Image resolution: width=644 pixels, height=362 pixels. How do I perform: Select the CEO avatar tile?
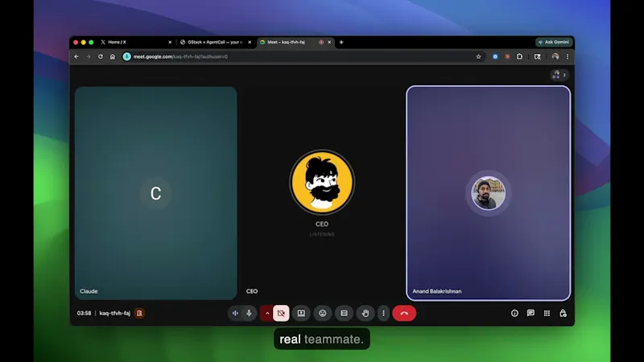tap(321, 193)
